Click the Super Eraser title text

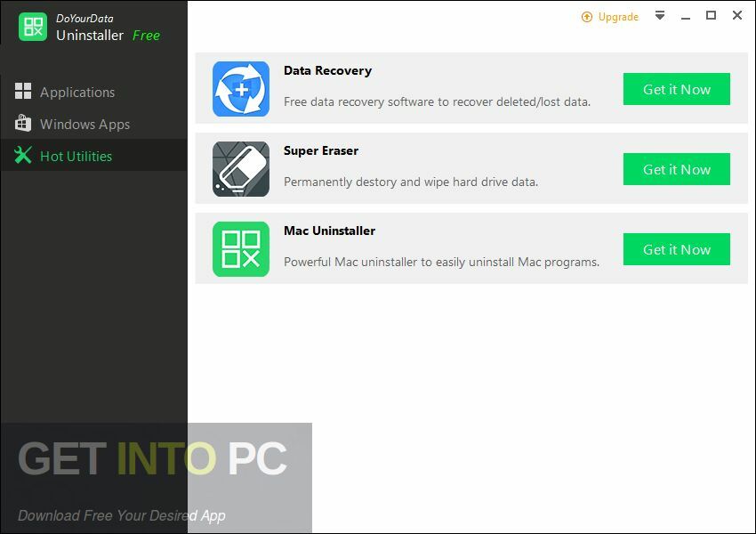pos(321,150)
